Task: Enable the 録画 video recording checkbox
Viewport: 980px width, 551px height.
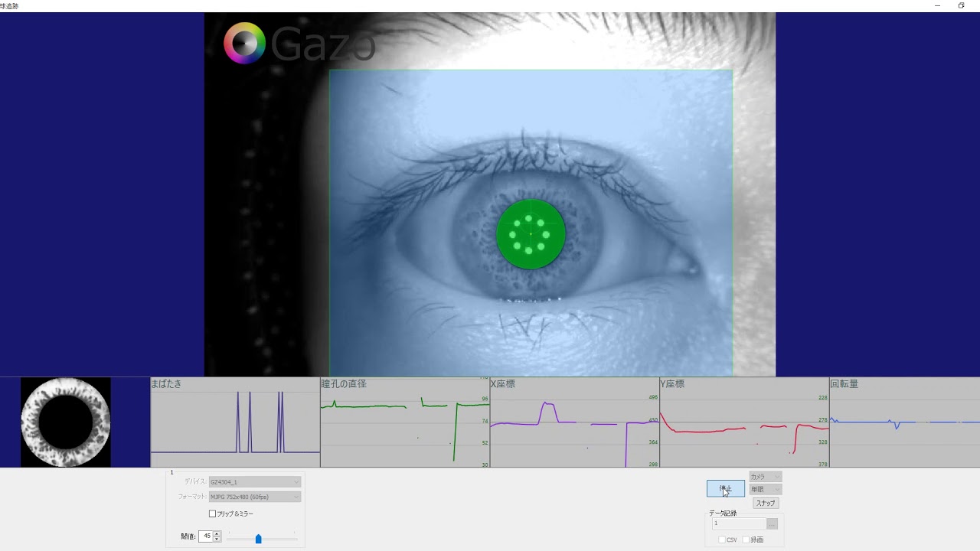Action: [x=746, y=540]
